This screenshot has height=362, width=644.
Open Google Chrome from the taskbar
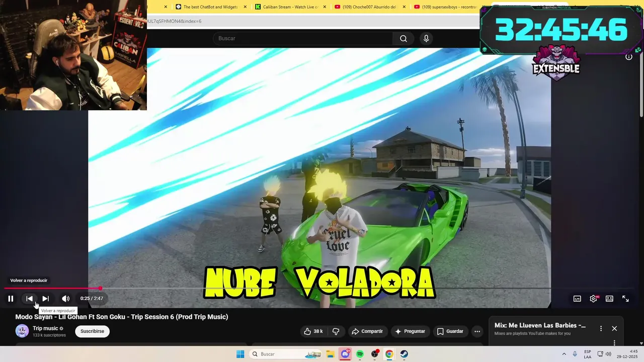(389, 354)
